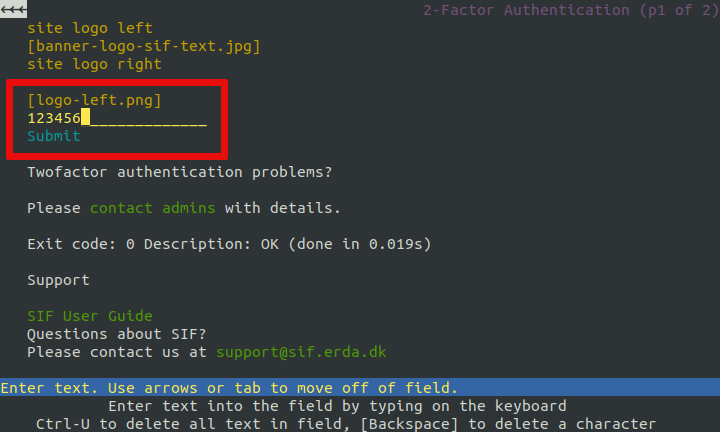The image size is (720, 432).
Task: Click the back arrows indicator at top left
Action: point(13,10)
